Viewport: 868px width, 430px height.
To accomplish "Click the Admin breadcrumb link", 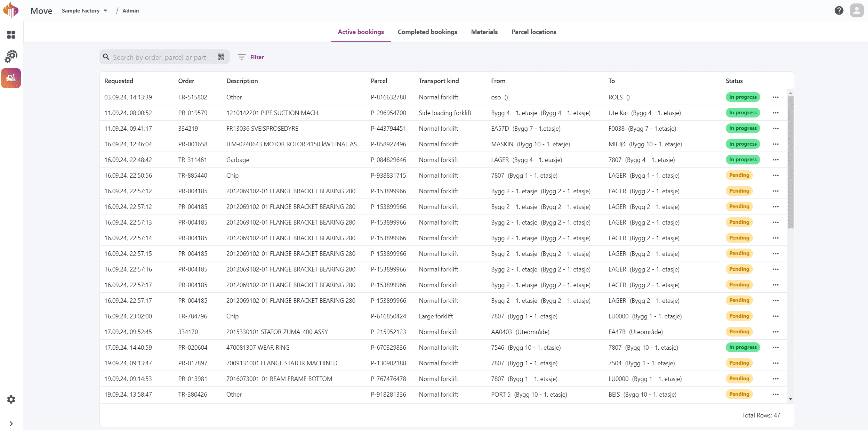I will (130, 11).
